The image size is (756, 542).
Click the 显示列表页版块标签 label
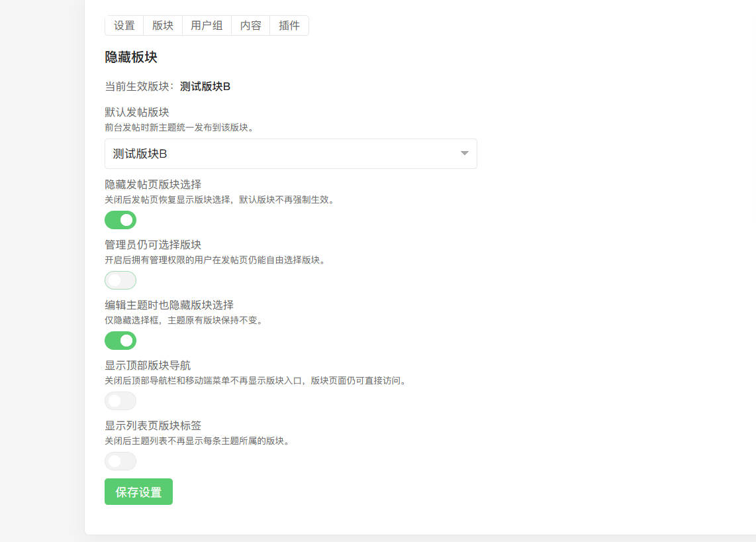153,425
